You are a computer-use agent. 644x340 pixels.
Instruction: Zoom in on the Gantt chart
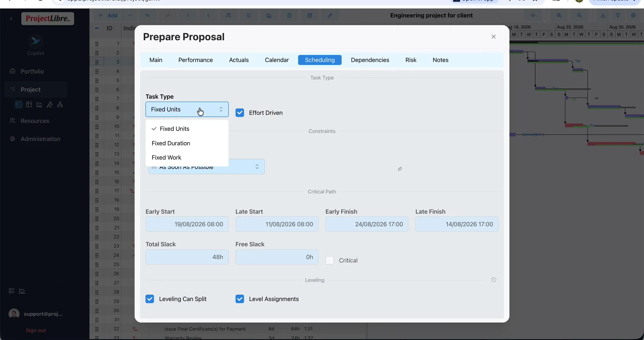tap(559, 16)
